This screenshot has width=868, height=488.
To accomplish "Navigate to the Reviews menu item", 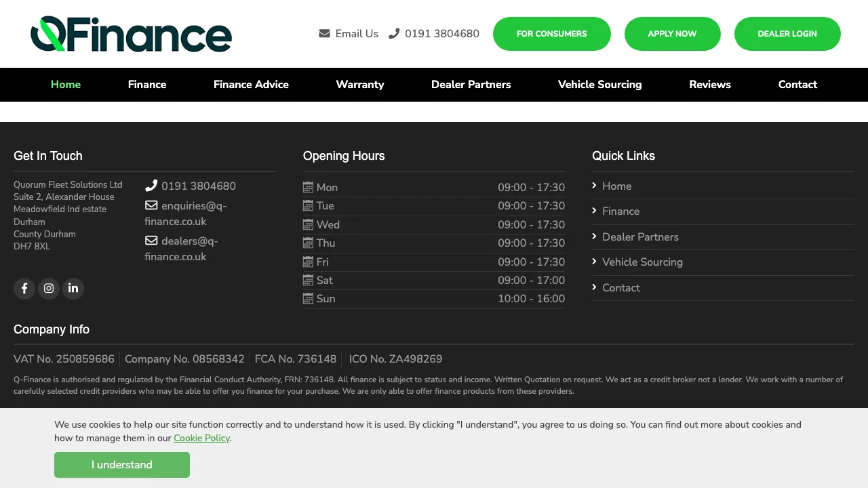I will point(710,84).
